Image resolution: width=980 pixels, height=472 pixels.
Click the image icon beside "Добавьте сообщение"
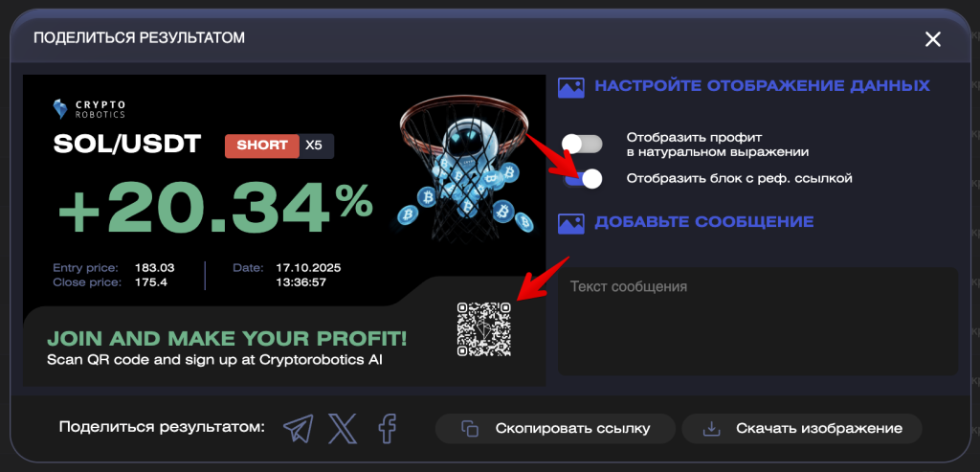click(x=570, y=222)
